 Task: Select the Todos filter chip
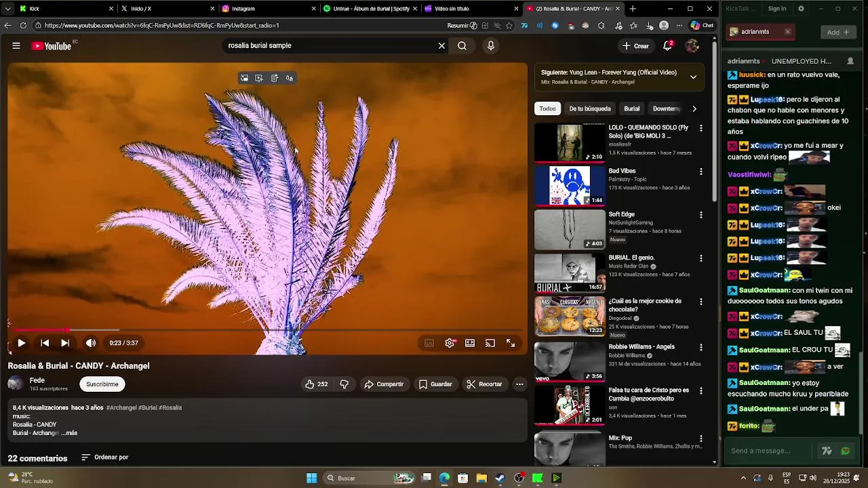(x=547, y=108)
